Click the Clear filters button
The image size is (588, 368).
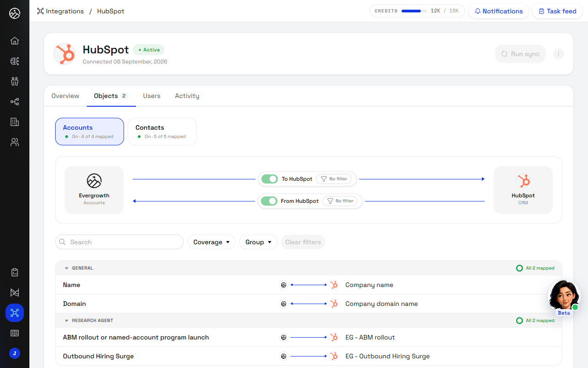pyautogui.click(x=303, y=242)
